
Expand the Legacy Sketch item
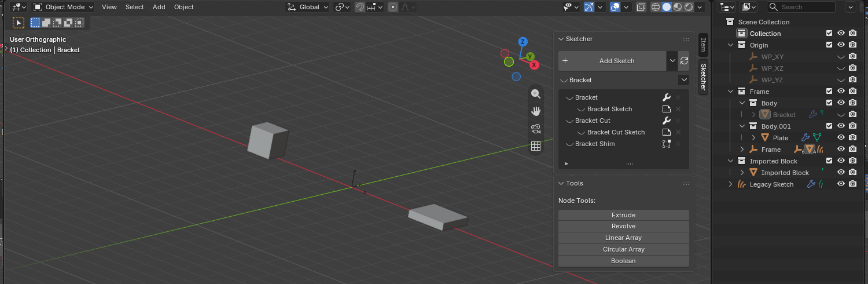[730, 184]
